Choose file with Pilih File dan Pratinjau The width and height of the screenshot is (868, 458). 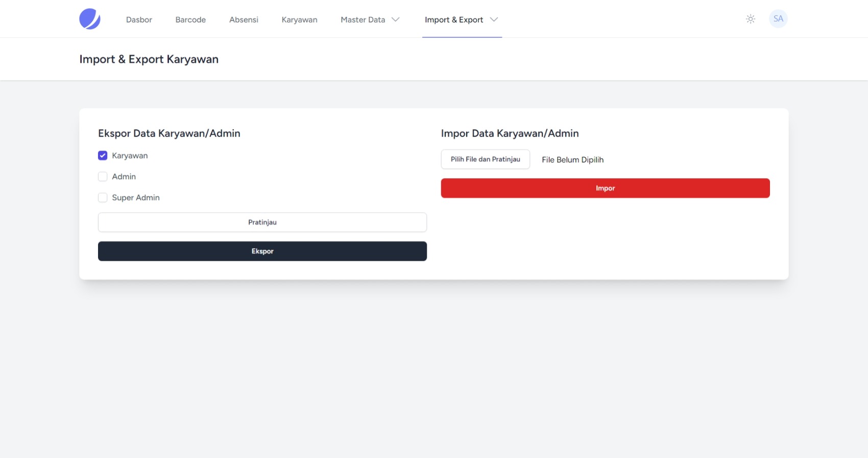485,159
